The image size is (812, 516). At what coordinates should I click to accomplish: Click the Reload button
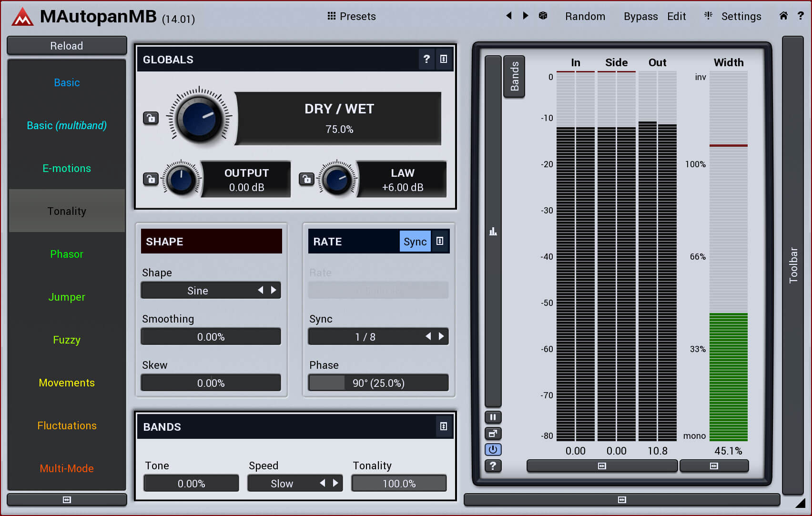tap(67, 46)
